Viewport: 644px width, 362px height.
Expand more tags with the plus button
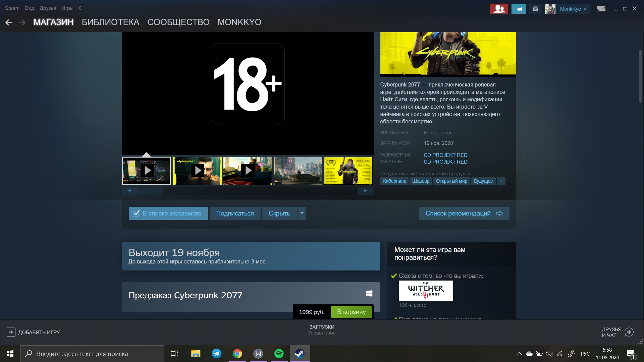[x=501, y=181]
